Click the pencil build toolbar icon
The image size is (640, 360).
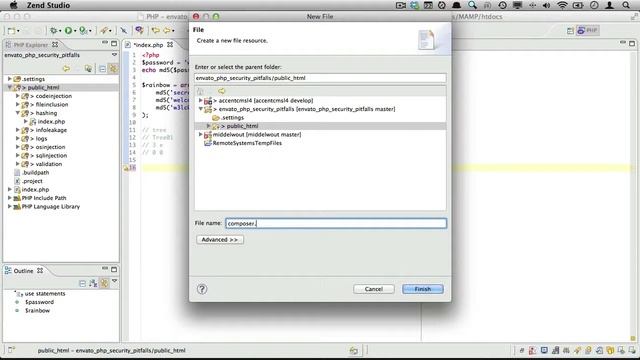(104, 31)
